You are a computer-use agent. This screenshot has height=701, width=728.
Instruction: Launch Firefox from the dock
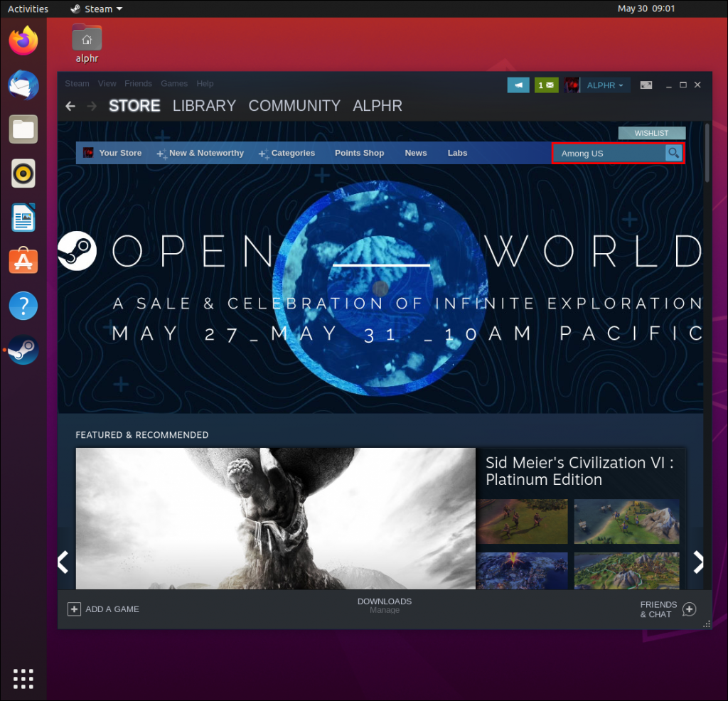[23, 41]
